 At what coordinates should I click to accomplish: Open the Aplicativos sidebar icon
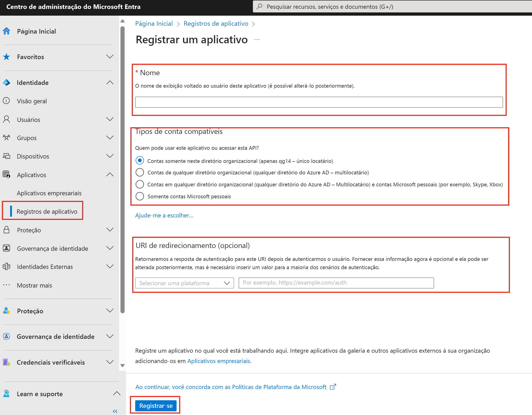[6, 175]
